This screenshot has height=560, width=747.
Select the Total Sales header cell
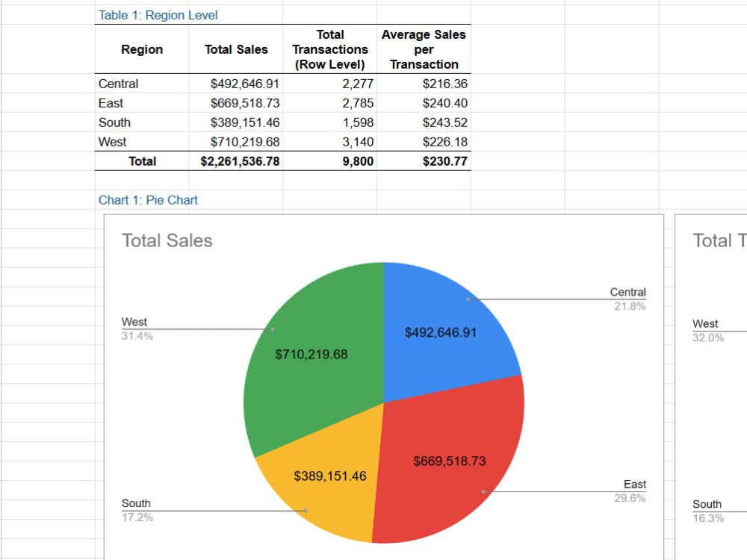point(235,49)
